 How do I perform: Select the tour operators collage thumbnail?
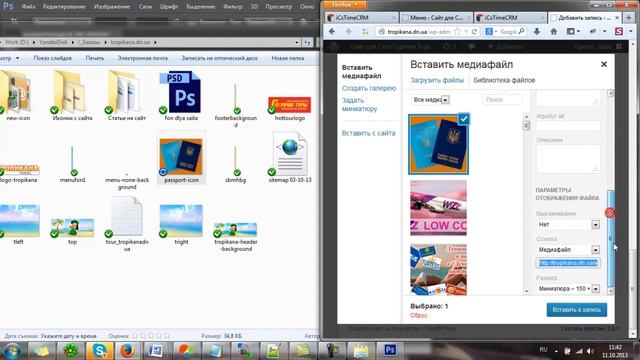pyautogui.click(x=438, y=269)
